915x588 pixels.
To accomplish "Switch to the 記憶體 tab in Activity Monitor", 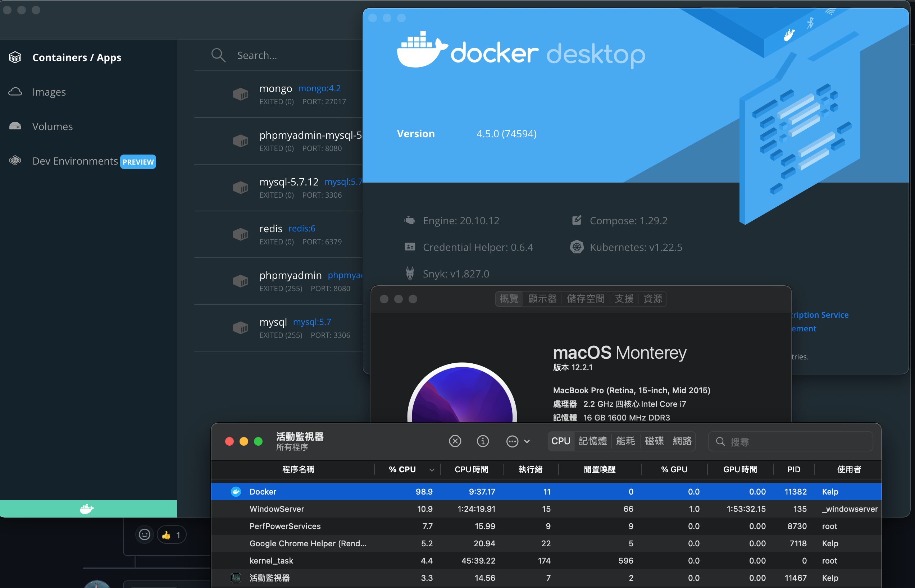I will click(592, 441).
